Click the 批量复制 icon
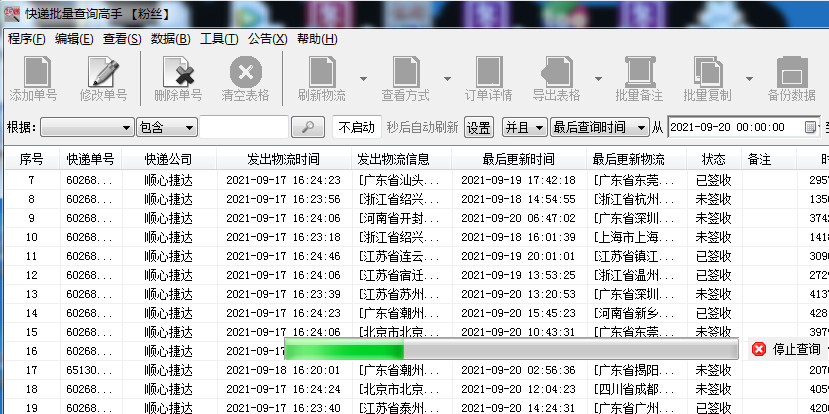The width and height of the screenshot is (829, 414). pyautogui.click(x=708, y=71)
